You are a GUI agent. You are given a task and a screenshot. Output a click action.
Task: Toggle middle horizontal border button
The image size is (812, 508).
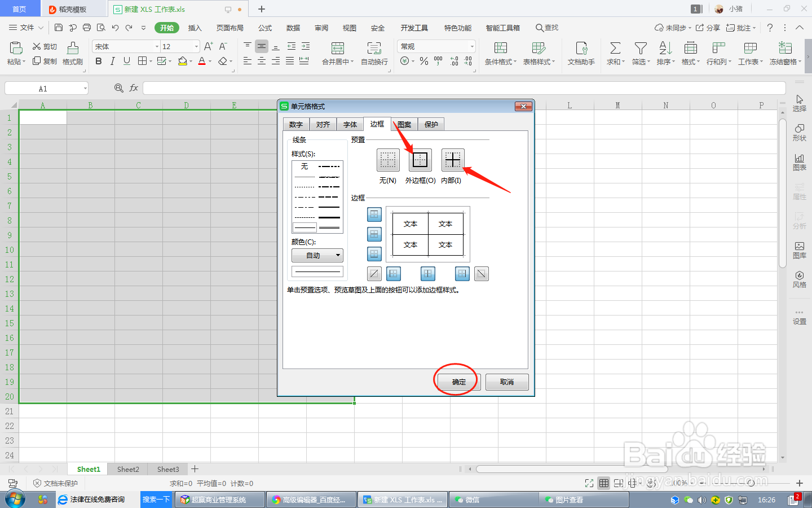(374, 234)
